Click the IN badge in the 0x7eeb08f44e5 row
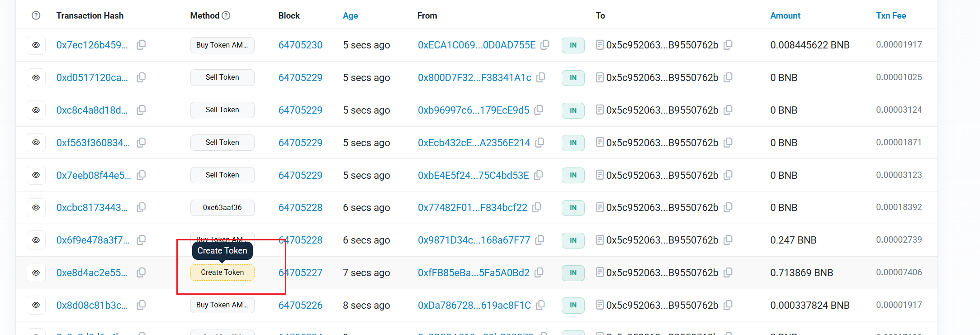 pos(573,175)
